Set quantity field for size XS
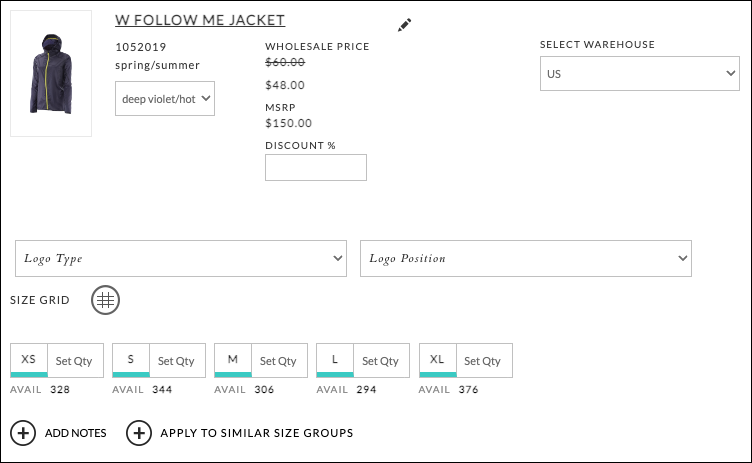752x463 pixels. coord(75,361)
